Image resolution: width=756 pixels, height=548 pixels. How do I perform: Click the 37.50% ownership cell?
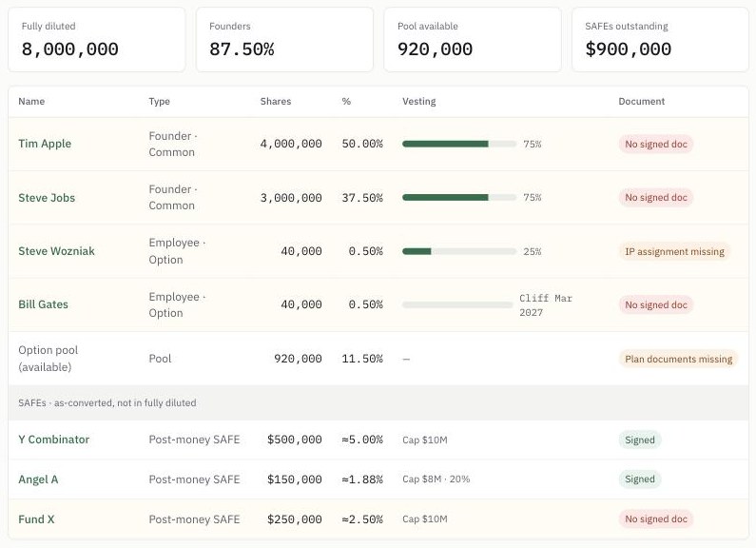[362, 198]
